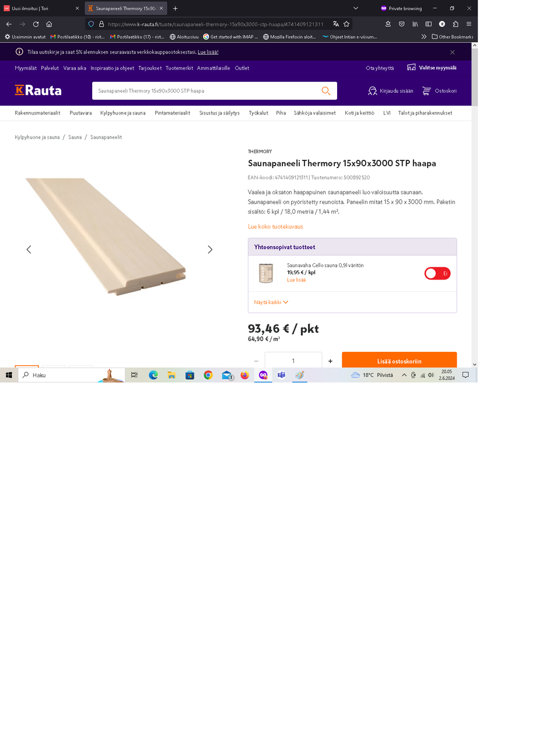Click the Lisää ostoskoriin button
The height and width of the screenshot is (747, 560).
(399, 361)
